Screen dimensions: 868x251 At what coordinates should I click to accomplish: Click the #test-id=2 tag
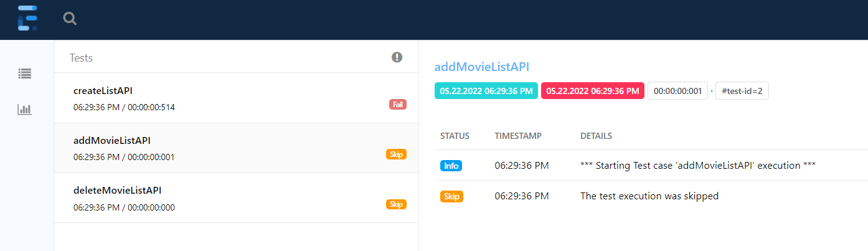[x=742, y=91]
